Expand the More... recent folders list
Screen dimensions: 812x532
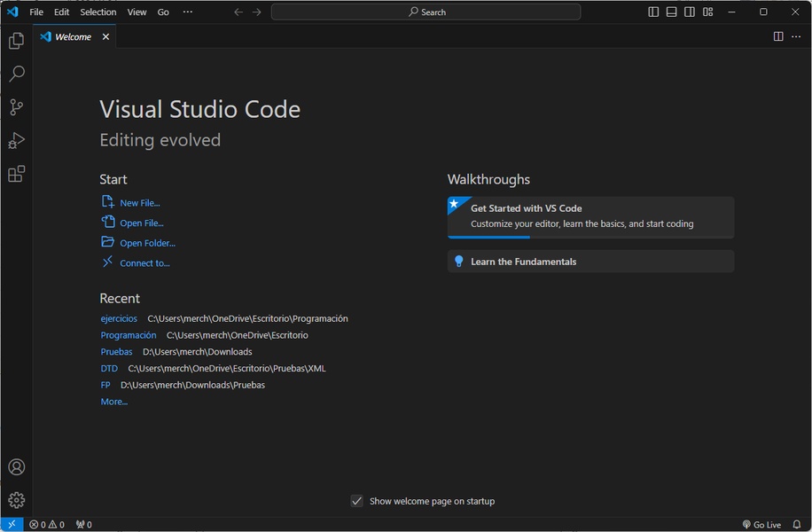tap(114, 402)
